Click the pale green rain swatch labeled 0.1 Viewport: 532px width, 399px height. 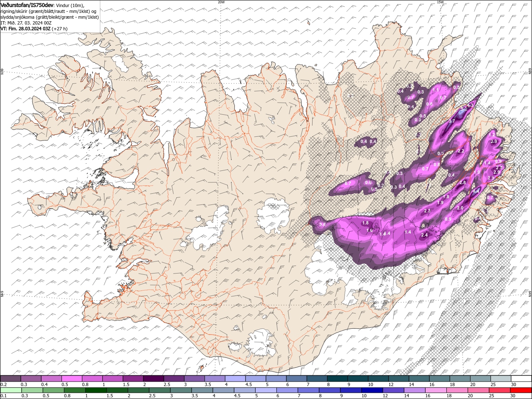pos(11,390)
